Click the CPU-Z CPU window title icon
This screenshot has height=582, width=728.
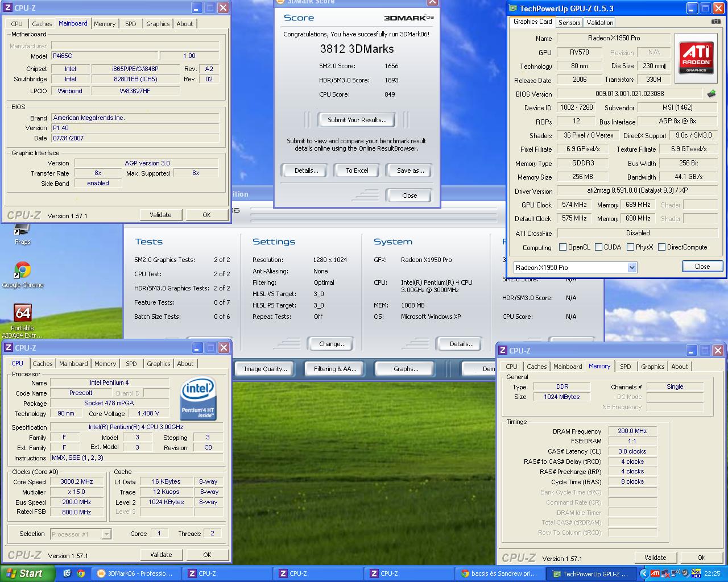(x=9, y=348)
